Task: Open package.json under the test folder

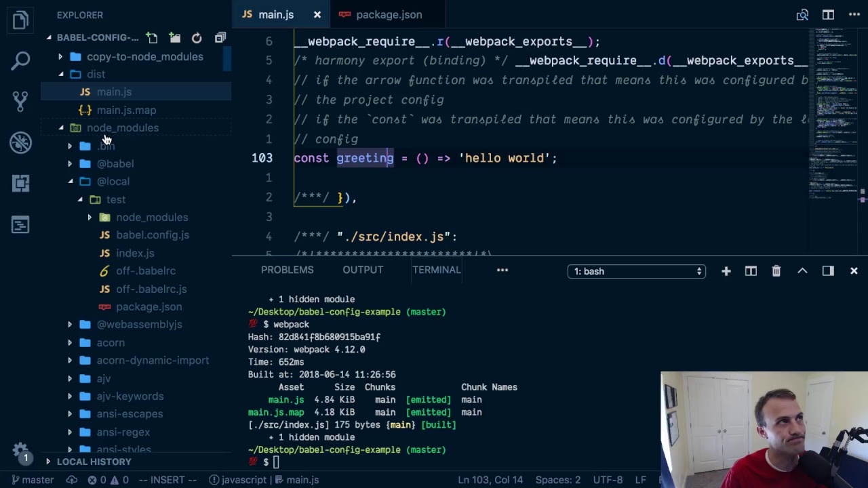Action: point(136,306)
